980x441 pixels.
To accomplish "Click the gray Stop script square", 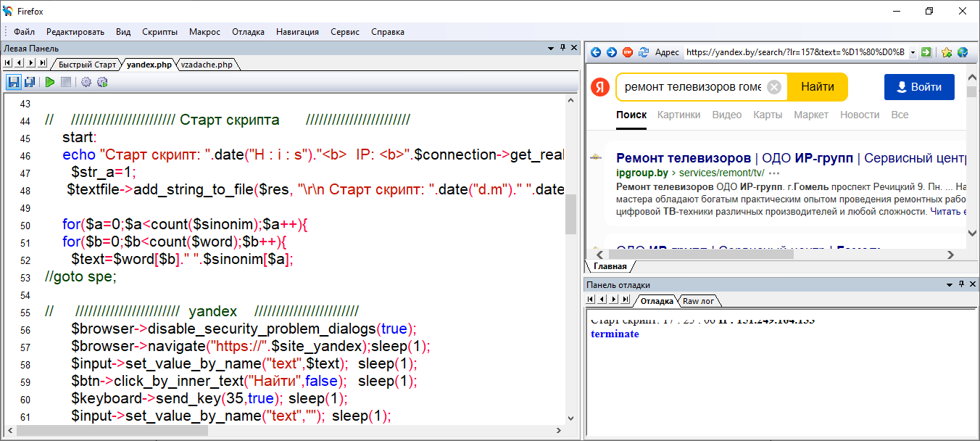I will click(66, 83).
